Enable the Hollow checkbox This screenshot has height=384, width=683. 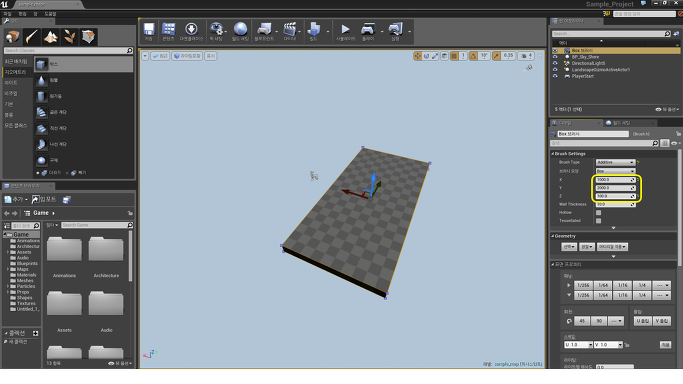tap(598, 212)
